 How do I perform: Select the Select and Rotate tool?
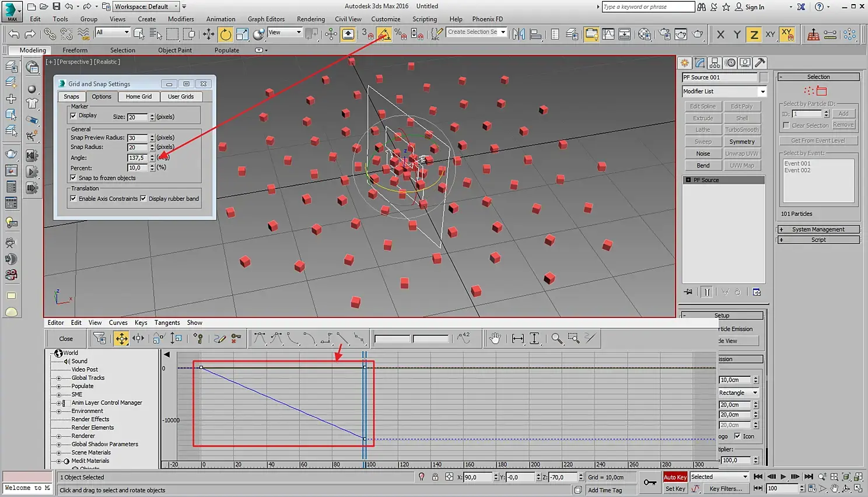coord(225,34)
